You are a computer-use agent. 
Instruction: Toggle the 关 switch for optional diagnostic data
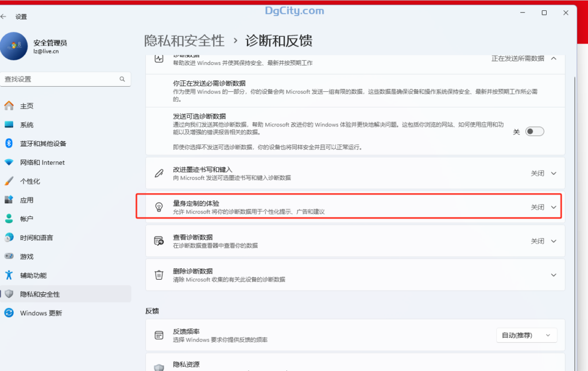point(534,131)
